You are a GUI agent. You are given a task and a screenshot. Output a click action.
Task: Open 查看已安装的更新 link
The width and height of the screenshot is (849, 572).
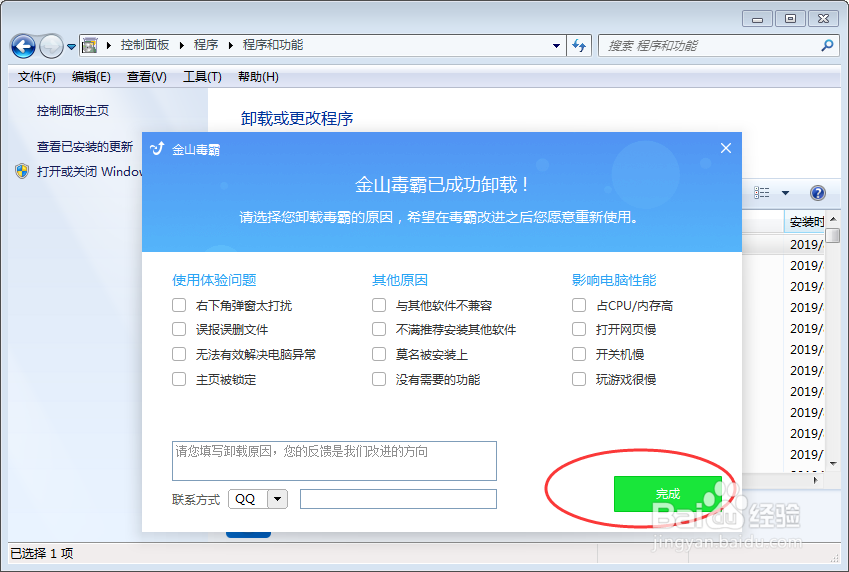tap(84, 147)
